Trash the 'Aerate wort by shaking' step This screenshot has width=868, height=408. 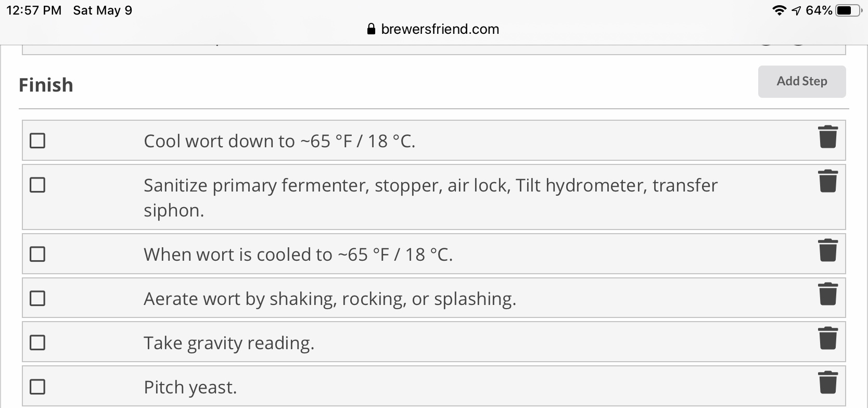[x=827, y=294]
